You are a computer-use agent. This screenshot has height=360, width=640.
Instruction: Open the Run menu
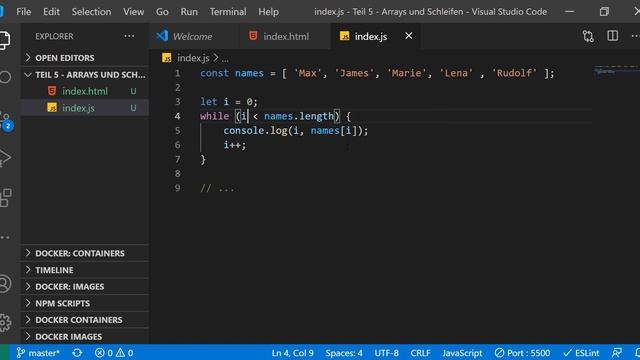point(189,11)
